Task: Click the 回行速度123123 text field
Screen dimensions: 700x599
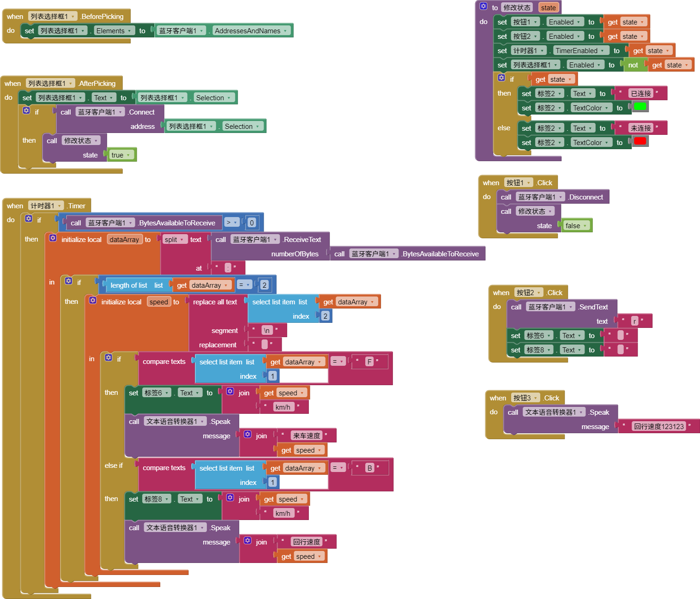Action: click(x=658, y=427)
